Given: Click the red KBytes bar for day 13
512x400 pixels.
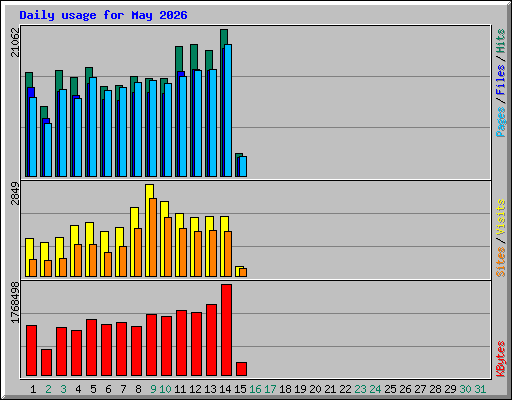Looking at the screenshot, I should [x=211, y=340].
